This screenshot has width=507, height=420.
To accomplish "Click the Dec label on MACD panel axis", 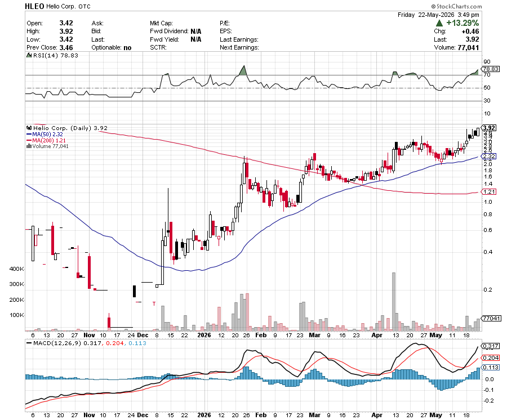I will [x=143, y=415].
